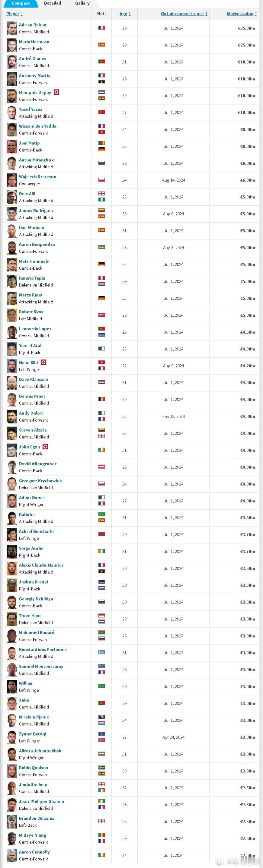This screenshot has width=263, height=868.
Task: Click Anthony Martial's portrait photo
Action: pos(12,79)
